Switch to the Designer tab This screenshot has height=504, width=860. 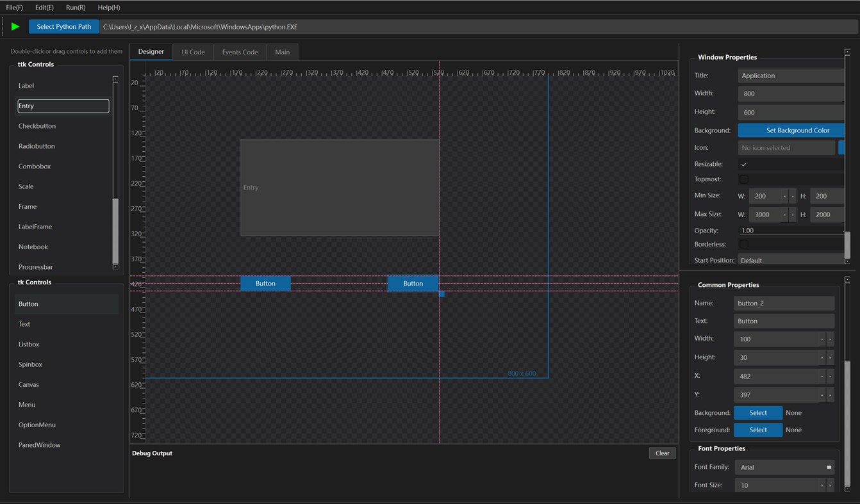151,52
